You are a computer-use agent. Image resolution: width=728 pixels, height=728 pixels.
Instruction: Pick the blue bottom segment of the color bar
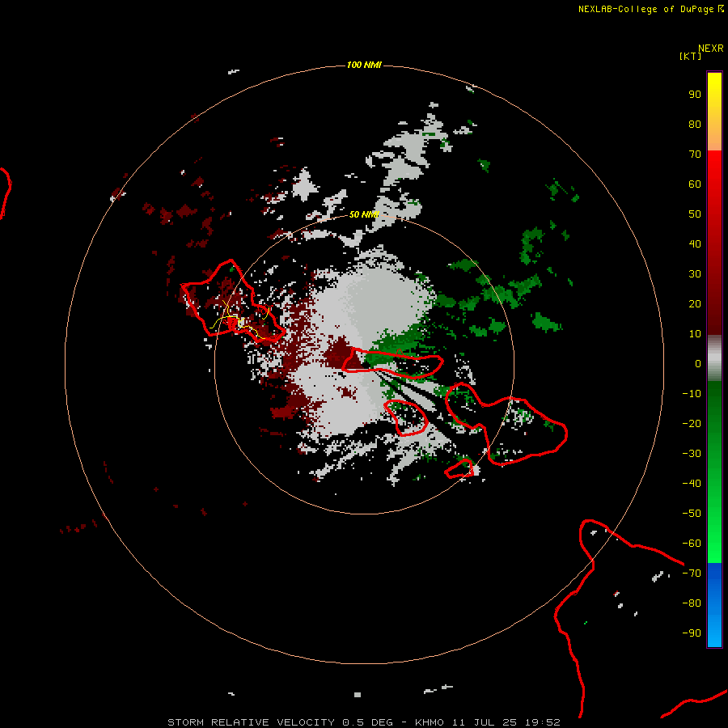tap(714, 604)
